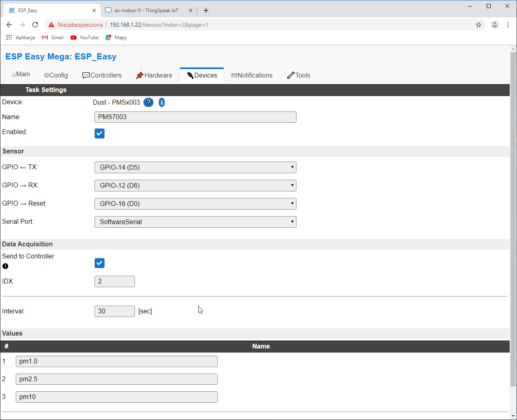The image size is (517, 420).
Task: Open the Controllers tab
Action: (x=102, y=75)
